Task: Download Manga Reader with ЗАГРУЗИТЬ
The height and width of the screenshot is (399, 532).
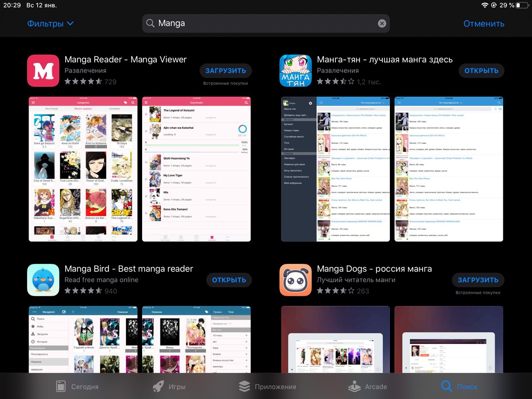Action: (x=226, y=71)
